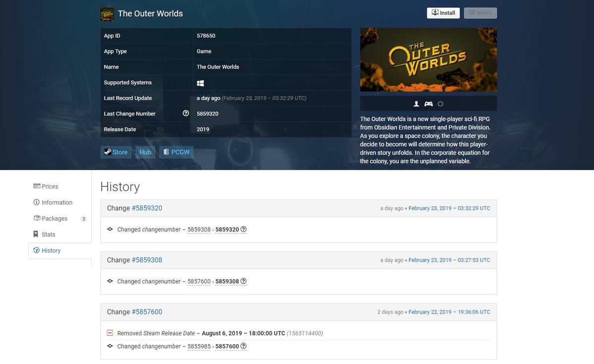Image resolution: width=594 pixels, height=364 pixels.
Task: Open change #5859308 heading link
Action: [x=147, y=260]
